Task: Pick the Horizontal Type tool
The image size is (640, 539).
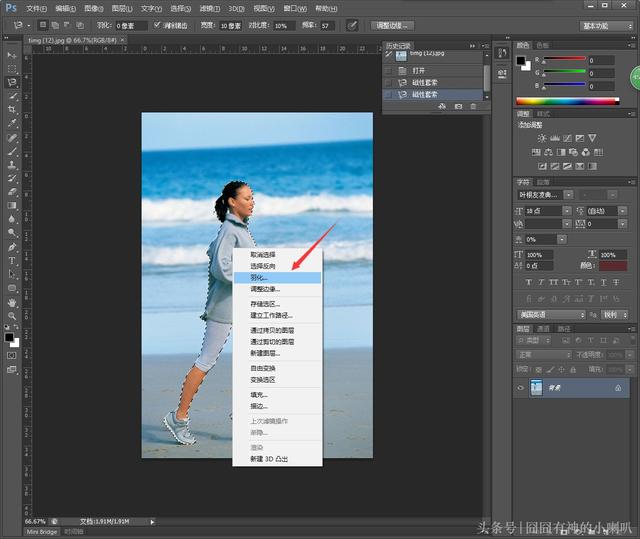Action: click(12, 260)
